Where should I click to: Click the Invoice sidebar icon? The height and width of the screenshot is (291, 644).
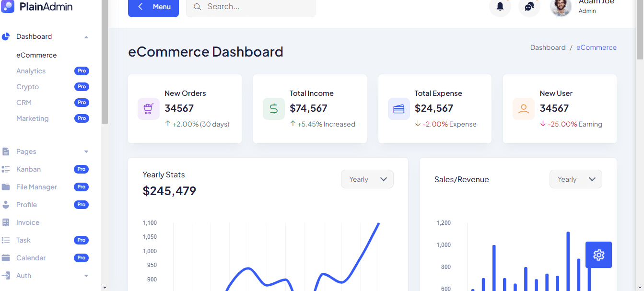[6, 222]
